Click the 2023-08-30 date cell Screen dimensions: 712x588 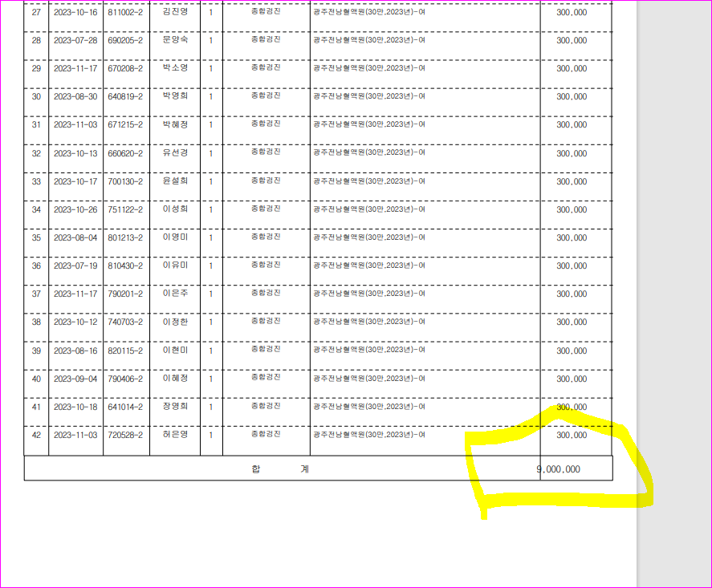pyautogui.click(x=75, y=96)
